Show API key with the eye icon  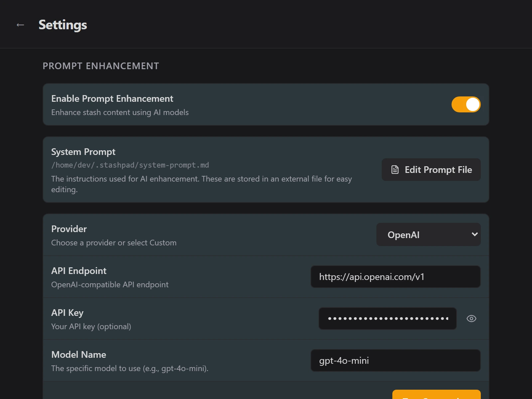click(471, 319)
